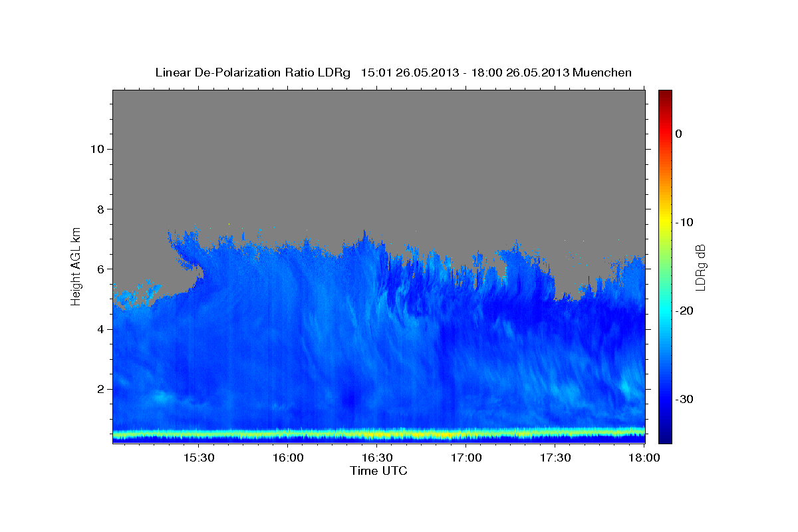798x532 pixels.
Task: Click the plot title 'Linear De-Polarization Ratio LDRg'
Action: pos(253,72)
